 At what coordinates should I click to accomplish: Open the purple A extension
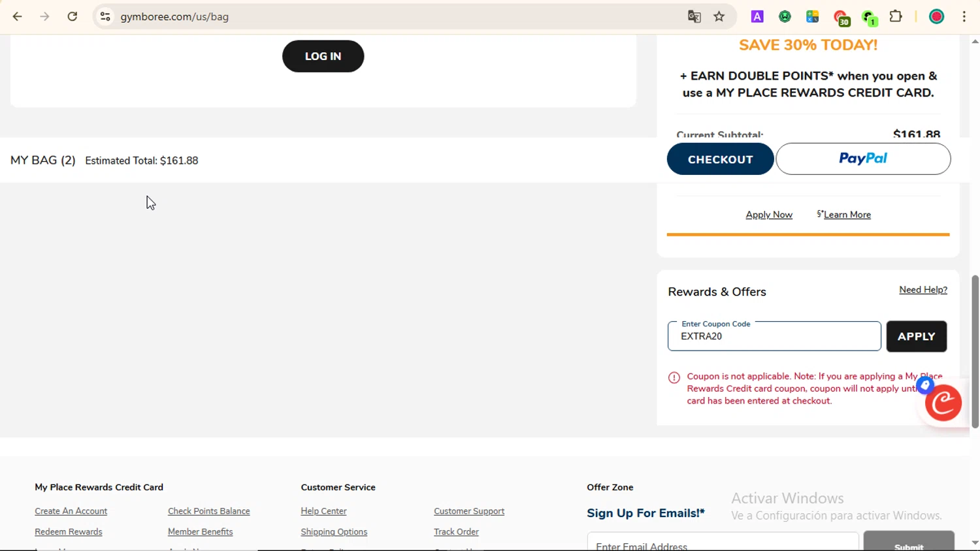(757, 16)
